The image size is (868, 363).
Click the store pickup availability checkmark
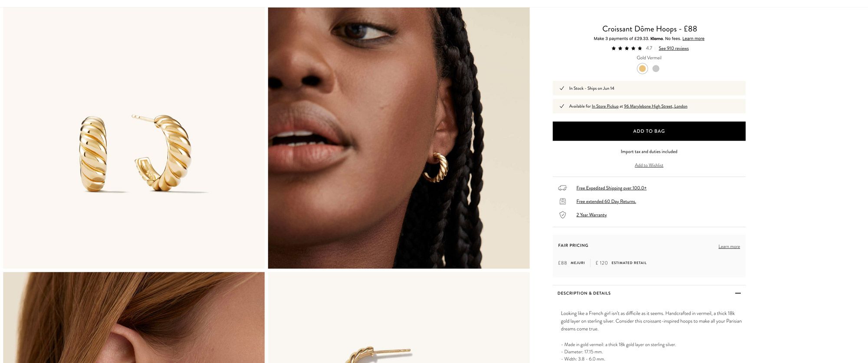pyautogui.click(x=562, y=106)
